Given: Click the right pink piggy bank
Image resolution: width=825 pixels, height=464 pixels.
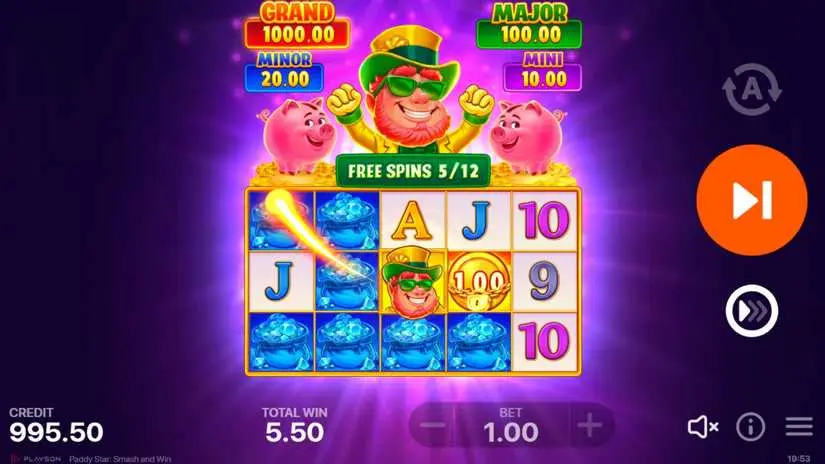Looking at the screenshot, I should (529, 136).
